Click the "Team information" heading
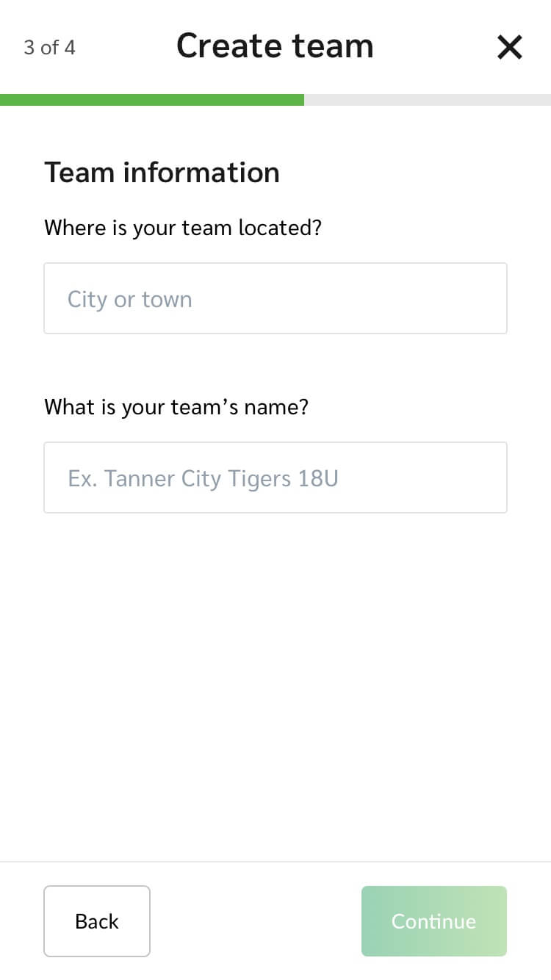The height and width of the screenshot is (980, 551). (162, 173)
